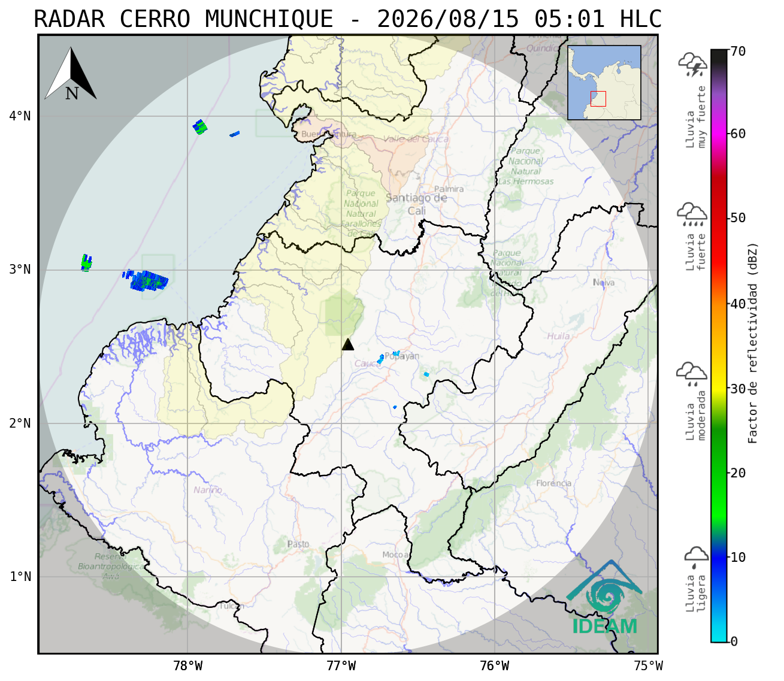
Task: Click the Florencia city label
Action: point(554,483)
